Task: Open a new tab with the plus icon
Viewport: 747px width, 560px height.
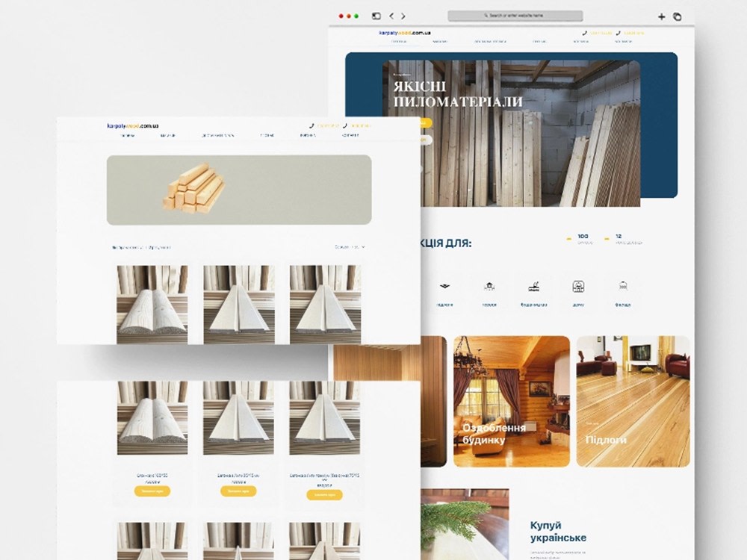Action: pos(661,16)
